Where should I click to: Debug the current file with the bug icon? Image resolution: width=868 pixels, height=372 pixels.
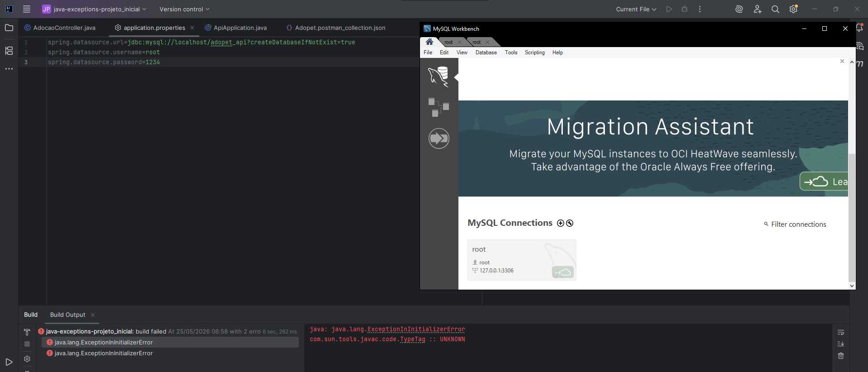[x=684, y=9]
